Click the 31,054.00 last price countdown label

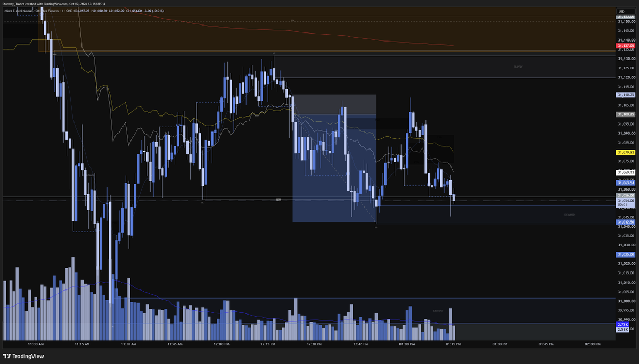point(625,203)
